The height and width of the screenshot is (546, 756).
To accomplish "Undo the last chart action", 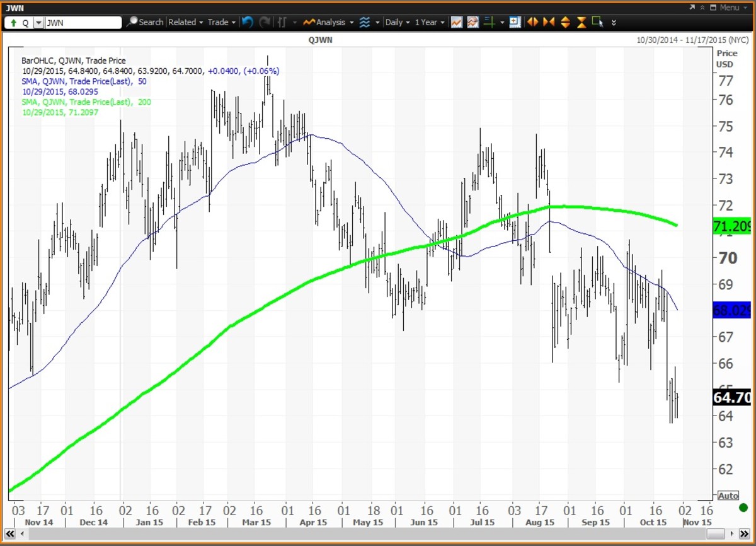I will click(x=248, y=22).
